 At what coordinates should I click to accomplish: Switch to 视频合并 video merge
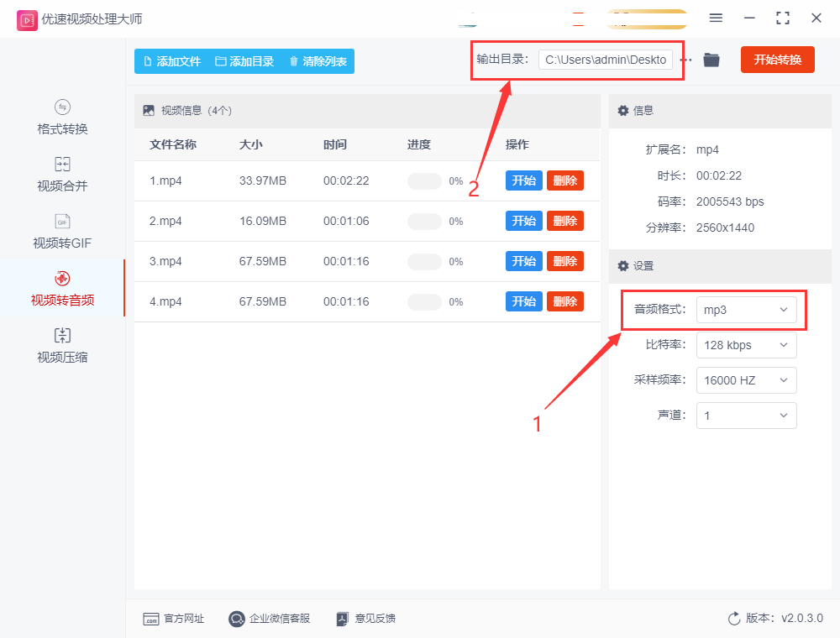point(62,175)
